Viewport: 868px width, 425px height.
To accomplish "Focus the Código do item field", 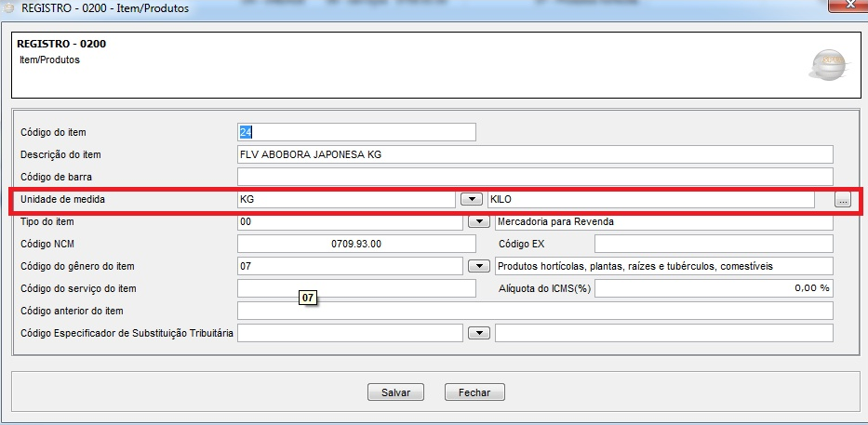I will [x=357, y=132].
